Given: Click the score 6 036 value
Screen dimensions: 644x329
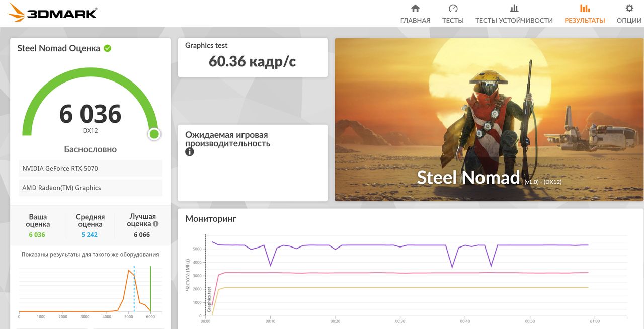Looking at the screenshot, I should (91, 114).
